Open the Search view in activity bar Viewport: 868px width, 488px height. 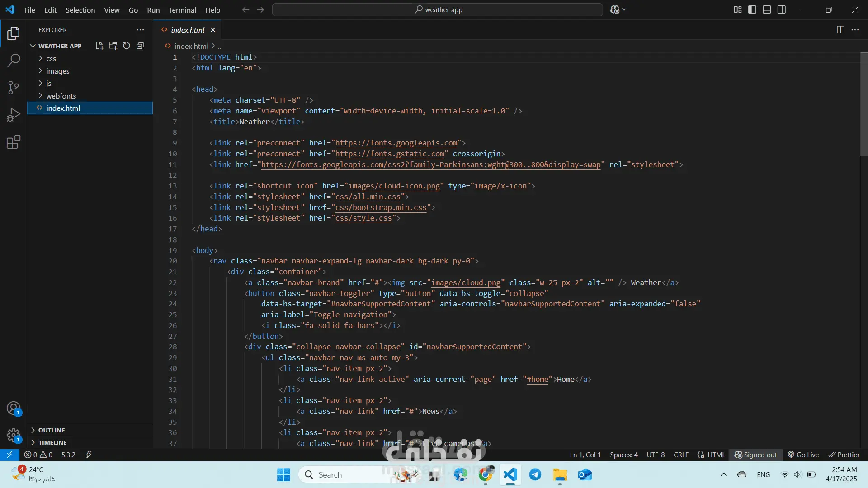(x=14, y=60)
